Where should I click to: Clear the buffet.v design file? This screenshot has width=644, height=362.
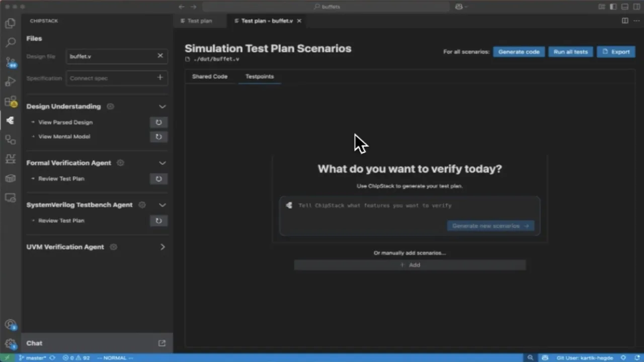click(x=160, y=56)
